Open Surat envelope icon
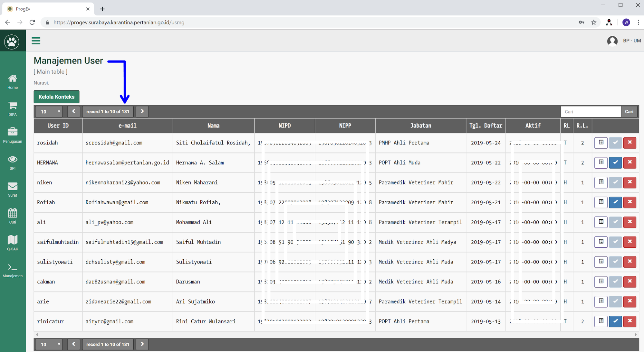The height and width of the screenshot is (352, 644). (x=13, y=189)
